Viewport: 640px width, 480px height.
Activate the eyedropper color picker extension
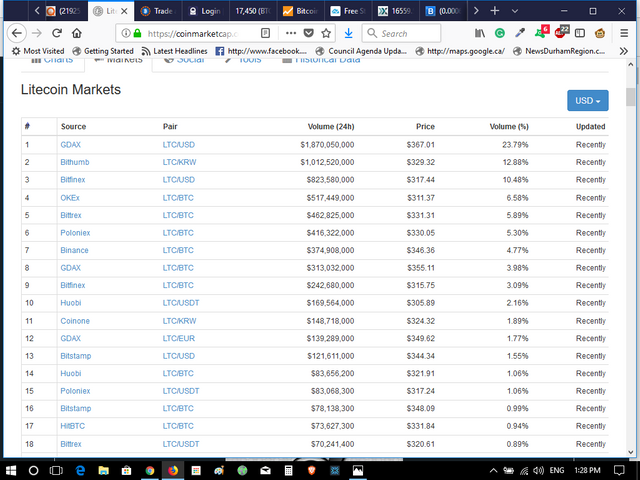click(520, 33)
